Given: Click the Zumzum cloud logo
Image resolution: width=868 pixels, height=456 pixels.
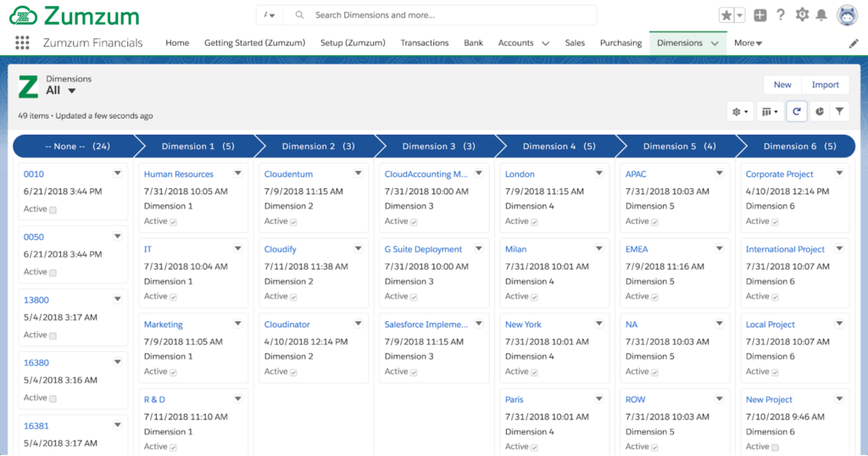Looking at the screenshot, I should tap(75, 16).
